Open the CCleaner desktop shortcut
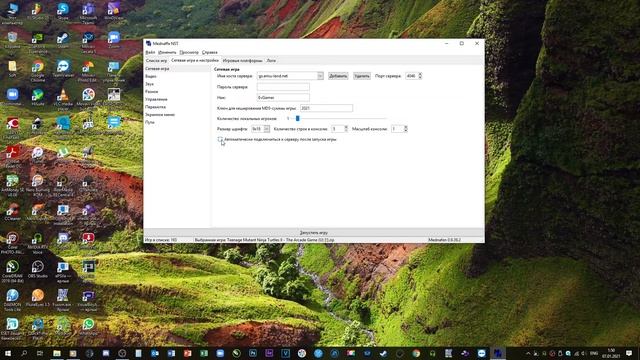Screen dimensions: 640x360 pos(12,212)
